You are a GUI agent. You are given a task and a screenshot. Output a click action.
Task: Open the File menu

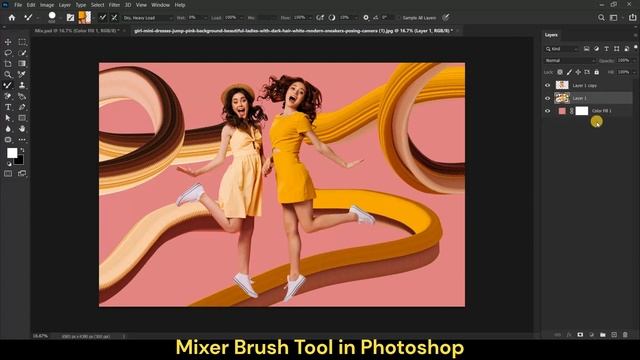(x=18, y=5)
